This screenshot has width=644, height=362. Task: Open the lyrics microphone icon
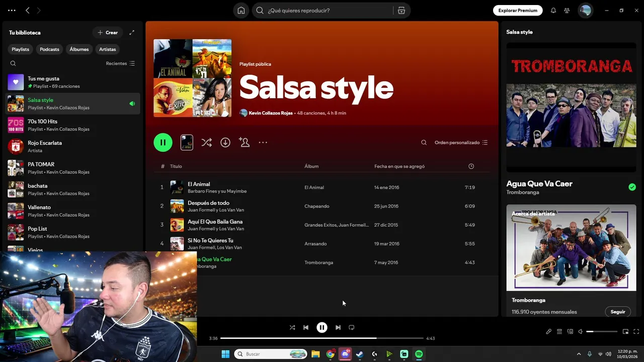pyautogui.click(x=548, y=331)
